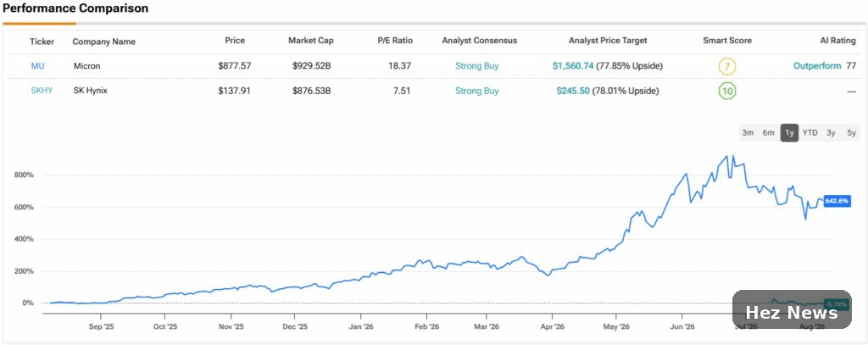The width and height of the screenshot is (868, 345).
Task: Select the 5y time range
Action: [851, 133]
